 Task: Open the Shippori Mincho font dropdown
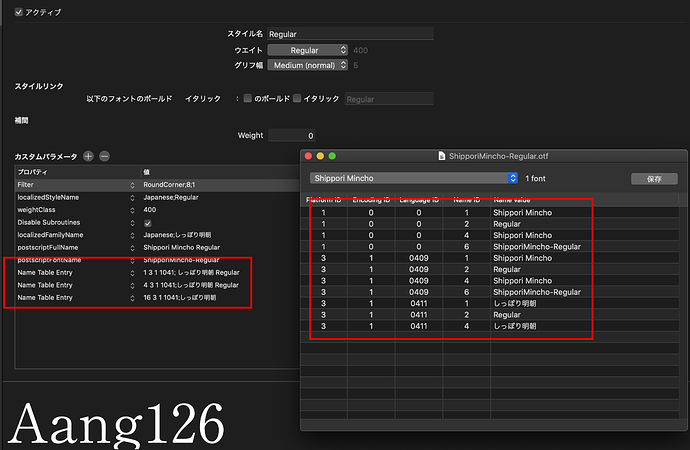coord(414,178)
